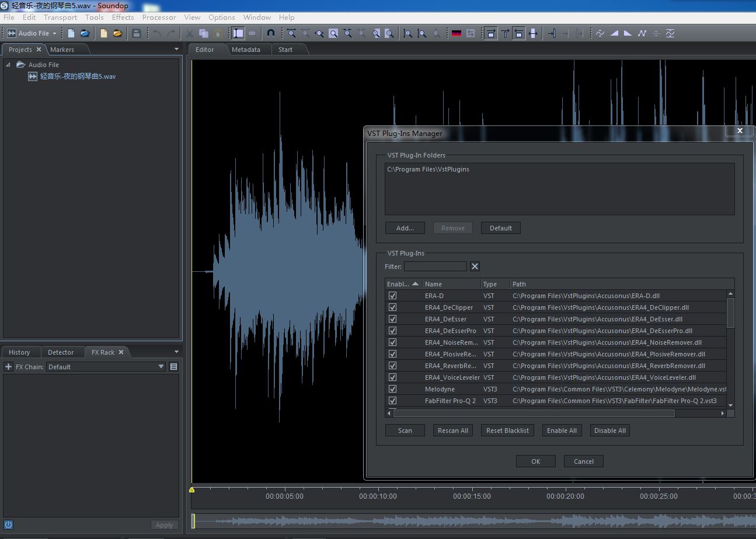Open the FX Chain Default dropdown
Image resolution: width=756 pixels, height=539 pixels.
(x=106, y=367)
